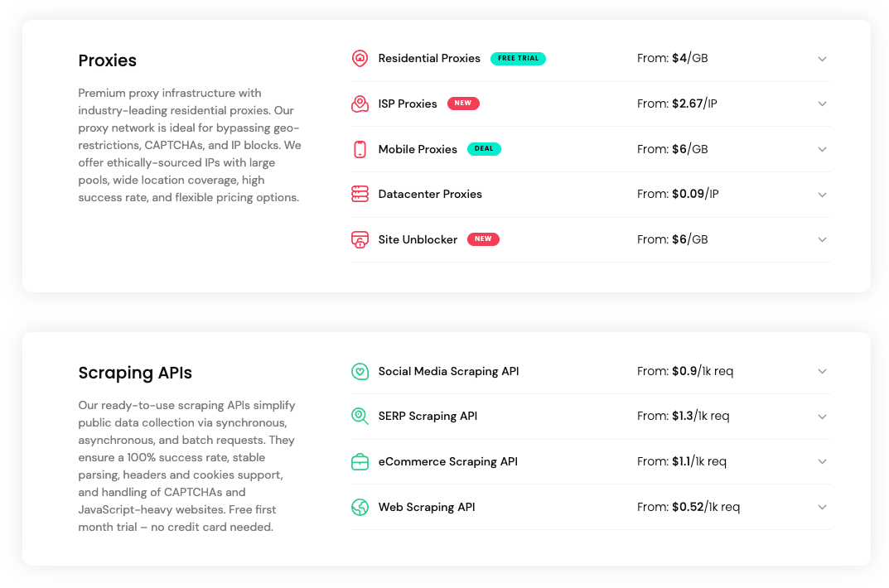Click the FREE TRIAL badge
The image size is (889, 588).
coord(518,59)
